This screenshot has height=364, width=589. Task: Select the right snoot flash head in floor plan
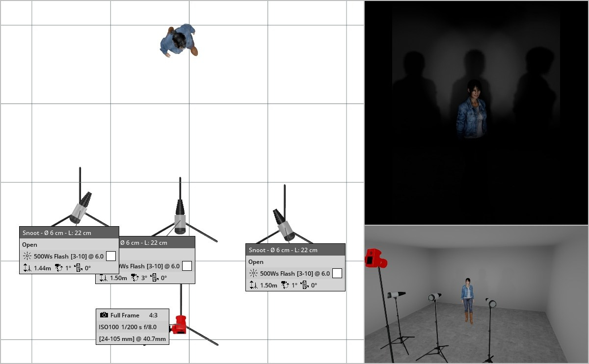click(x=284, y=226)
